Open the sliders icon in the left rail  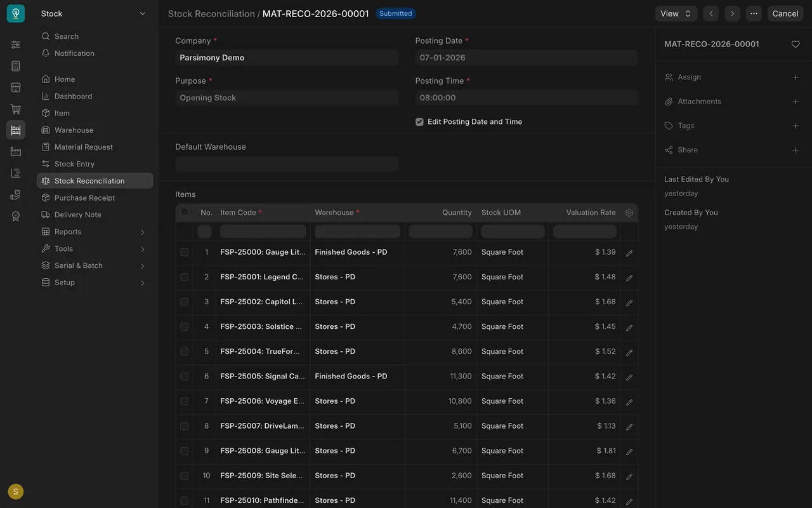pyautogui.click(x=16, y=44)
